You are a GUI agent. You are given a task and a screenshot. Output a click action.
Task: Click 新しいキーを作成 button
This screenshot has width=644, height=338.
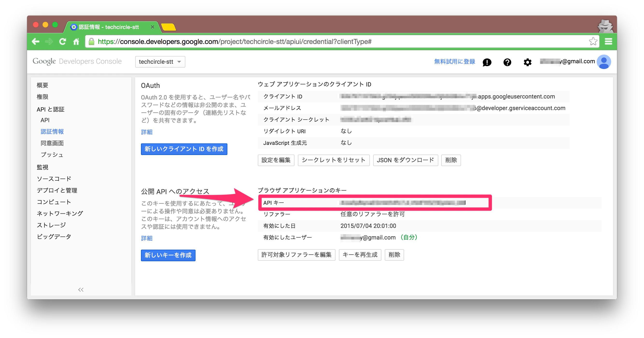[168, 255]
